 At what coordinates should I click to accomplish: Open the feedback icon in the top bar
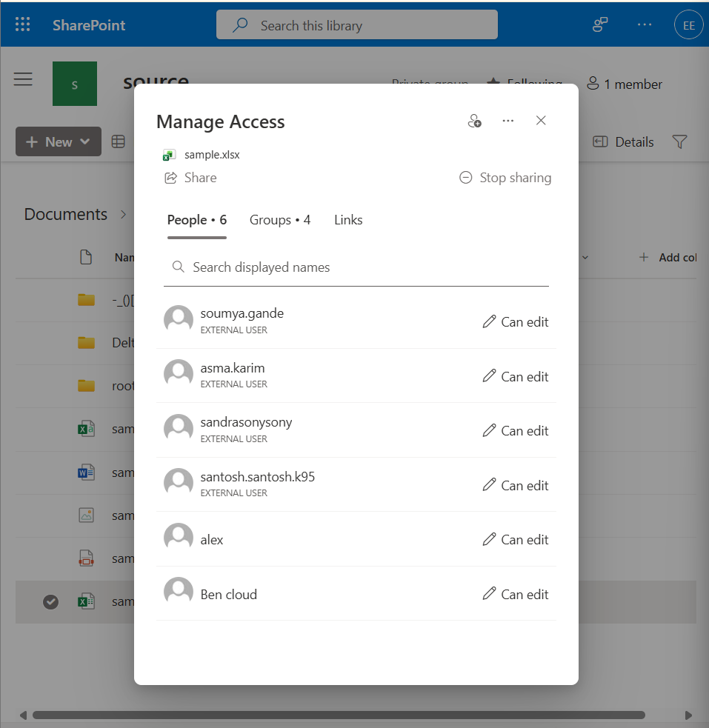[599, 24]
